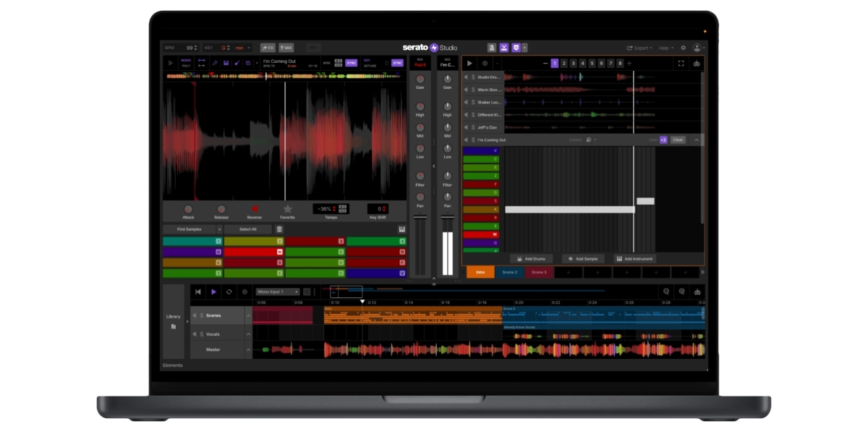Switch to Scene 3
Screen dimensions: 868x434
coord(539,272)
